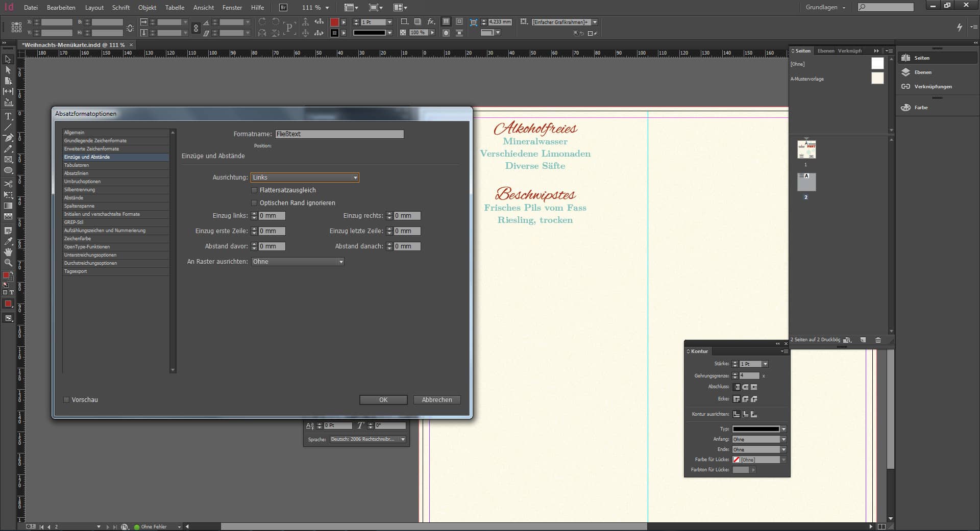Check Optischen Rand ignorieren
This screenshot has width=980, height=531.
point(254,203)
